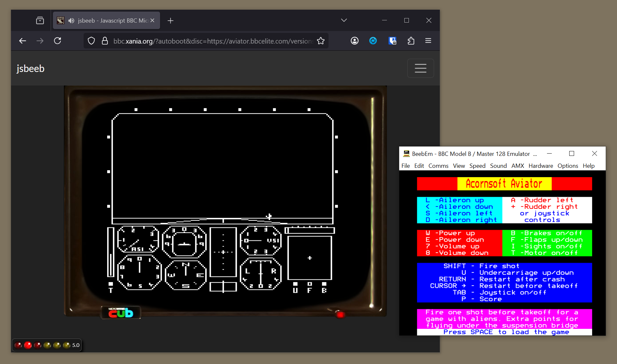Close the BeebEm emulator window
The image size is (617, 364).
(x=594, y=154)
